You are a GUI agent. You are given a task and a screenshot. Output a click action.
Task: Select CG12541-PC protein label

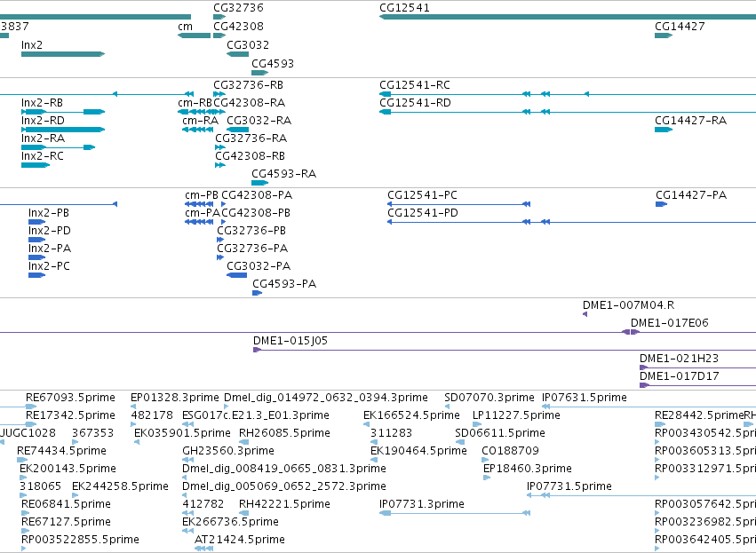coord(422,195)
